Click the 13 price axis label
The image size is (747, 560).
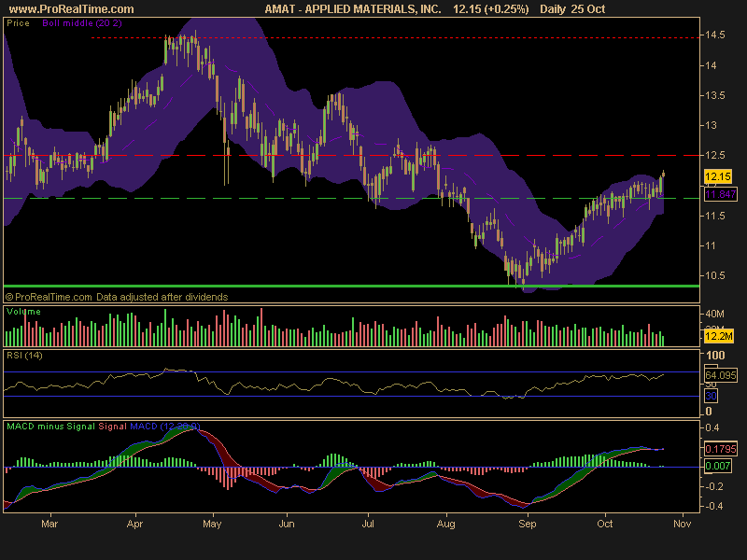coord(711,125)
